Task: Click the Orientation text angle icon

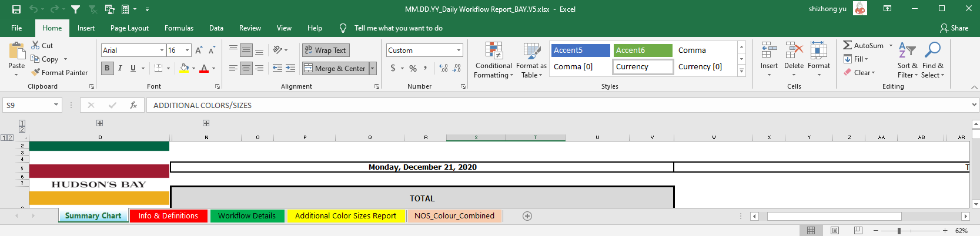Action: click(277, 50)
